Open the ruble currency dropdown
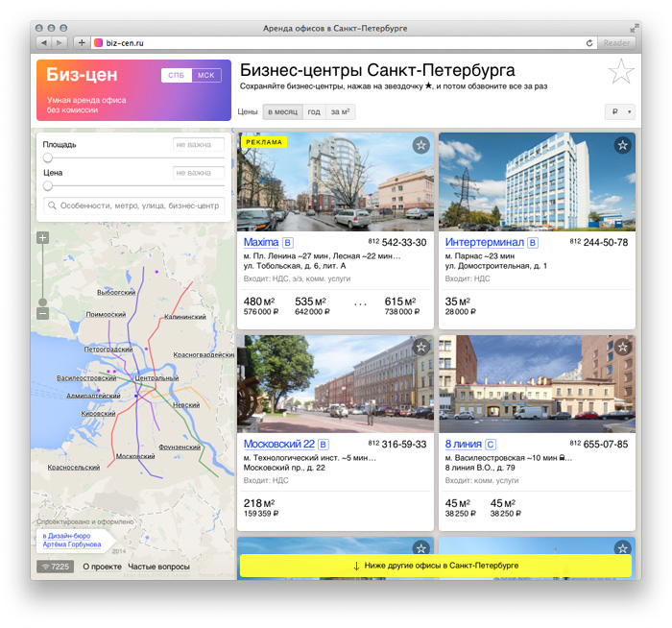 point(619,112)
